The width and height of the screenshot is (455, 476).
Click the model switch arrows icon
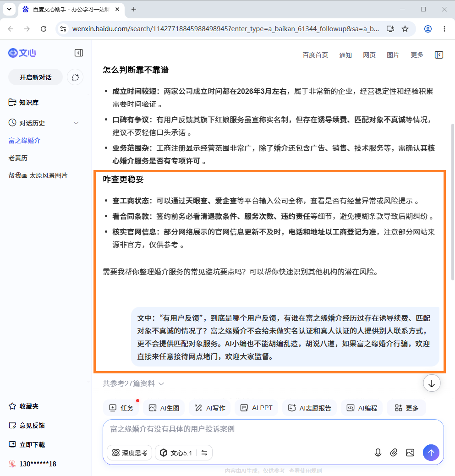(204, 453)
